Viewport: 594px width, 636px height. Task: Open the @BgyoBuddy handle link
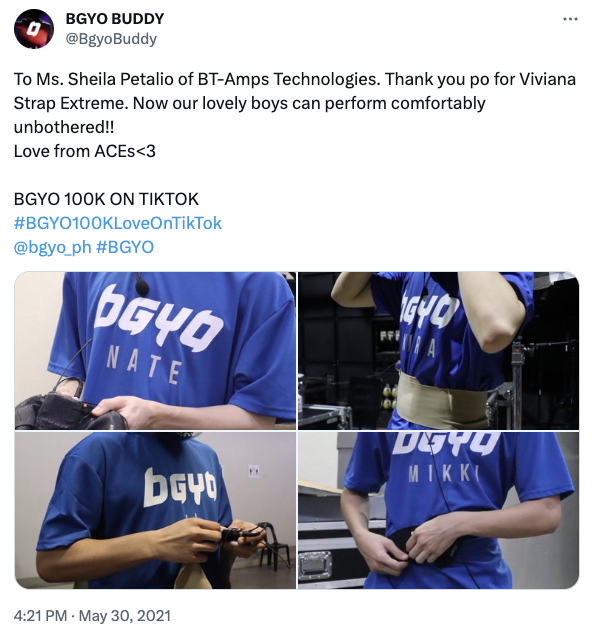tap(111, 39)
